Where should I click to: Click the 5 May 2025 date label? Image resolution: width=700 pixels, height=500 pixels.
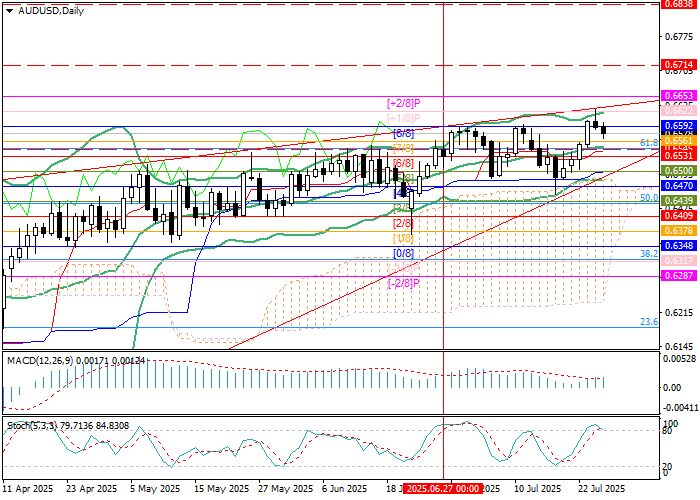point(155,488)
